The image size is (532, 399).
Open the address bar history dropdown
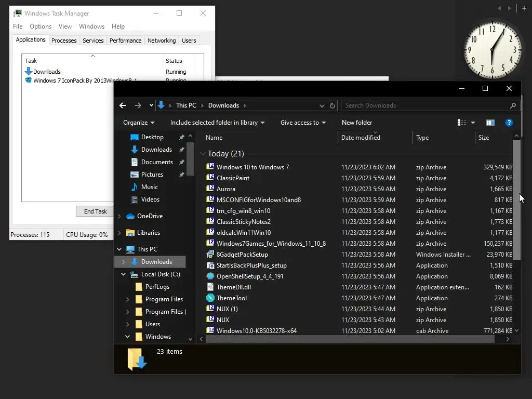(x=322, y=105)
